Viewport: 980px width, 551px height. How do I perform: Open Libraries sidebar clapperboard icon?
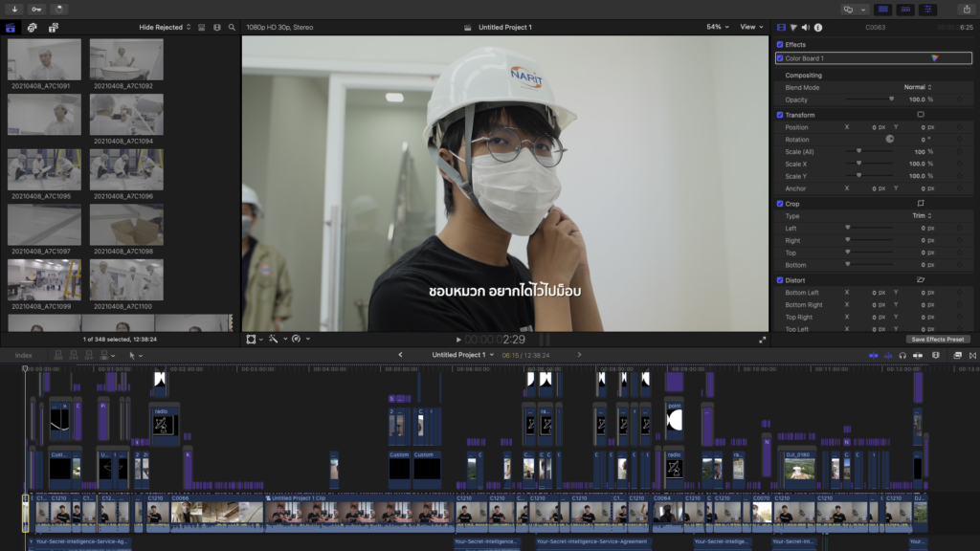pyautogui.click(x=11, y=28)
